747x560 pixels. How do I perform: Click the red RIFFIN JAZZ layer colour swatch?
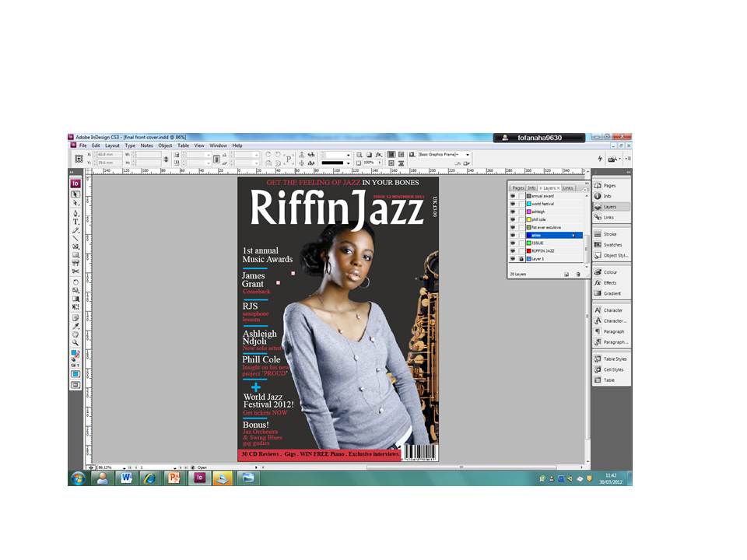pyautogui.click(x=529, y=251)
